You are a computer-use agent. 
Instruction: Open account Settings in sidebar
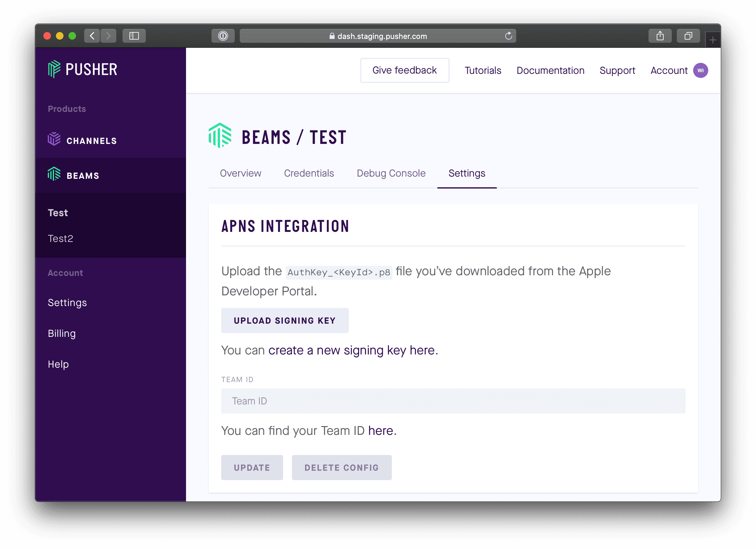[x=67, y=303]
